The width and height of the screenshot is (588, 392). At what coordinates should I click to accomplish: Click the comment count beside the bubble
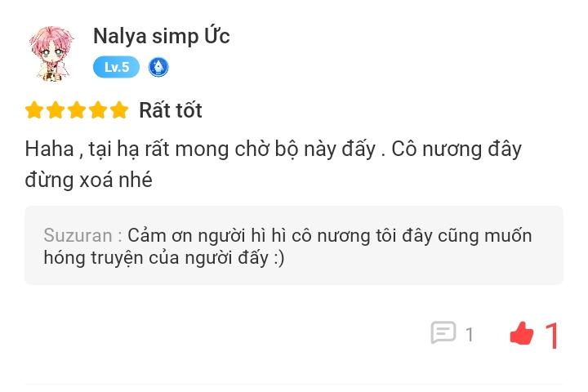(x=470, y=334)
